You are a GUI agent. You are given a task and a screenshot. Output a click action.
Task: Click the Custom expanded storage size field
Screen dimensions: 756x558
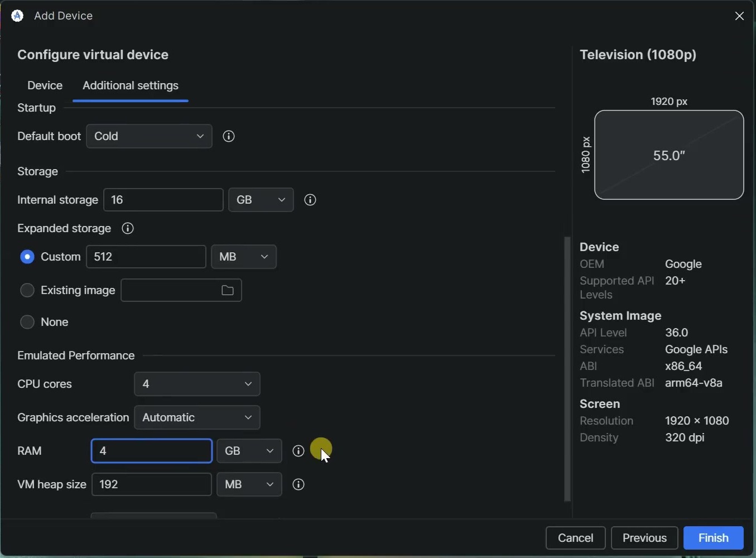146,257
